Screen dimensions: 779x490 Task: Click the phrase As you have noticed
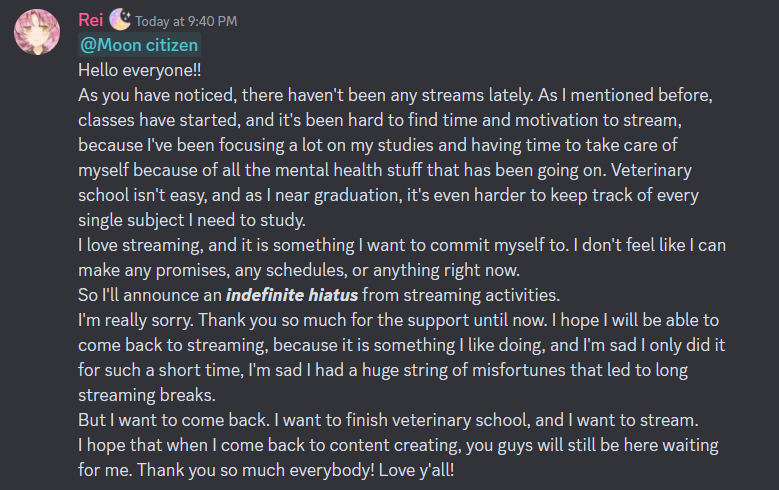157,95
